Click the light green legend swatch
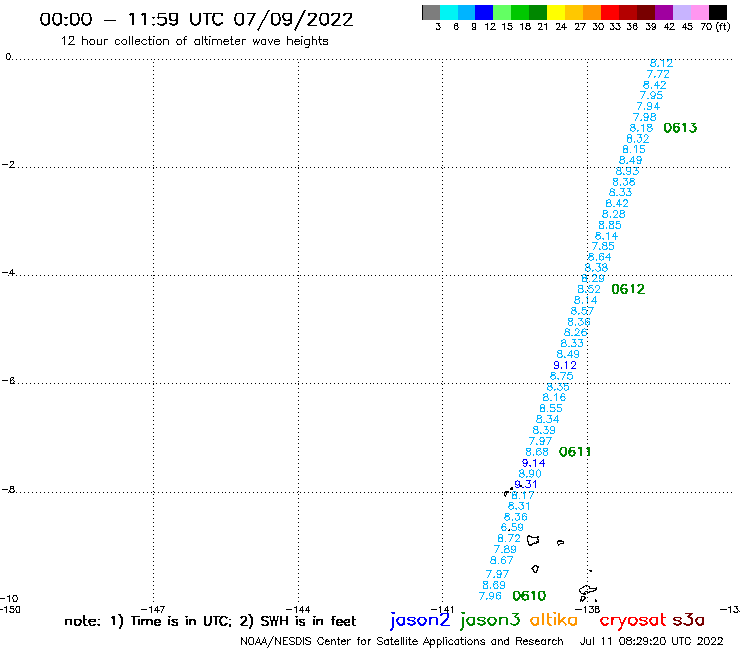This screenshot has height=650, width=740. 502,12
